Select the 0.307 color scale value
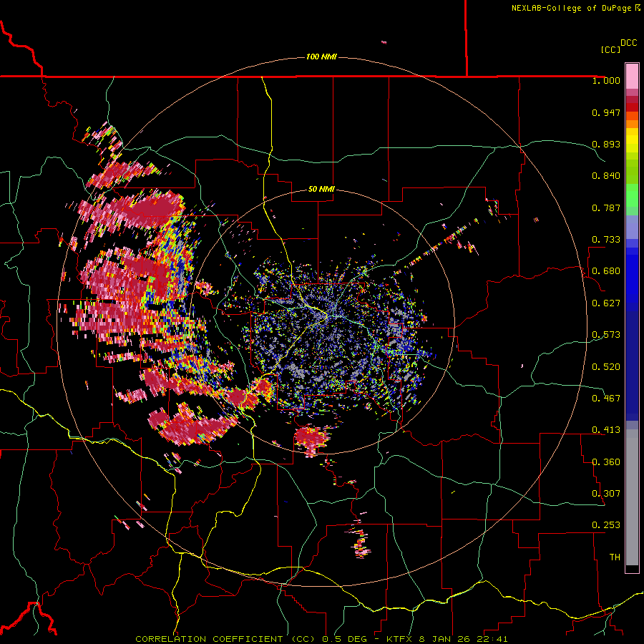 (606, 494)
